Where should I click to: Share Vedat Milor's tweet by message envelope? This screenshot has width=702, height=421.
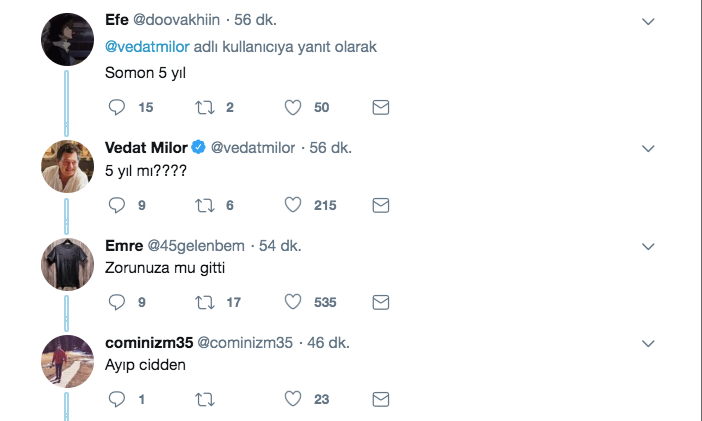[381, 205]
